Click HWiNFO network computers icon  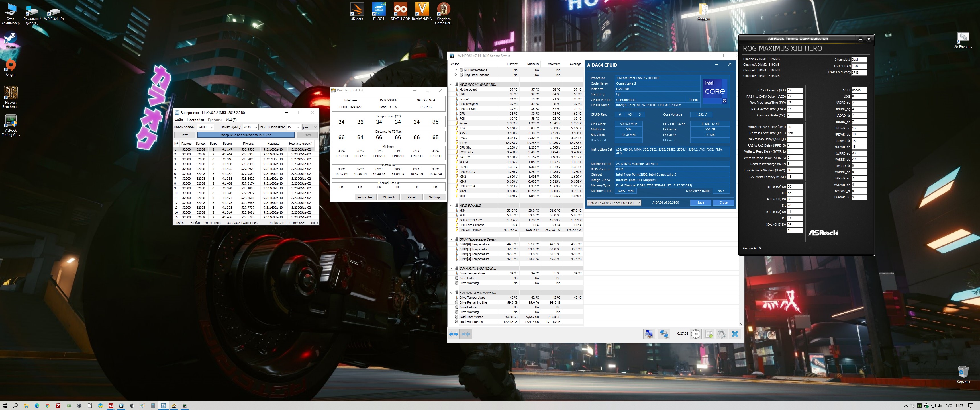pyautogui.click(x=664, y=334)
